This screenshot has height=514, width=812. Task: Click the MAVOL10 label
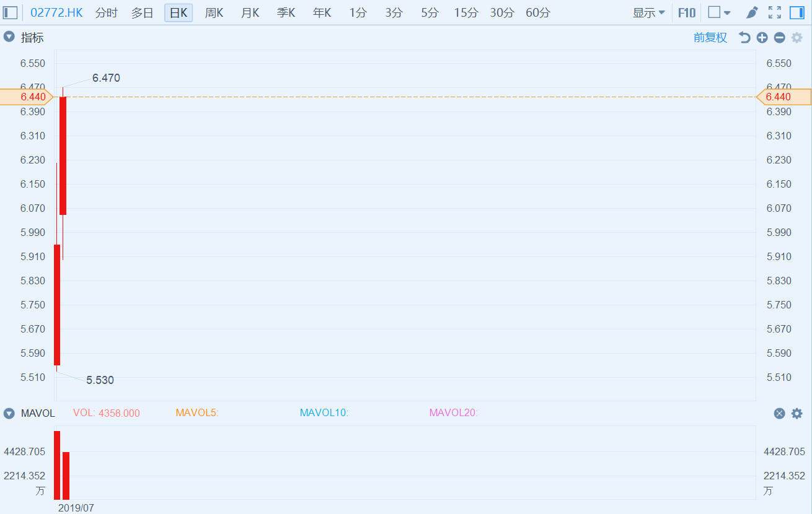pos(324,413)
